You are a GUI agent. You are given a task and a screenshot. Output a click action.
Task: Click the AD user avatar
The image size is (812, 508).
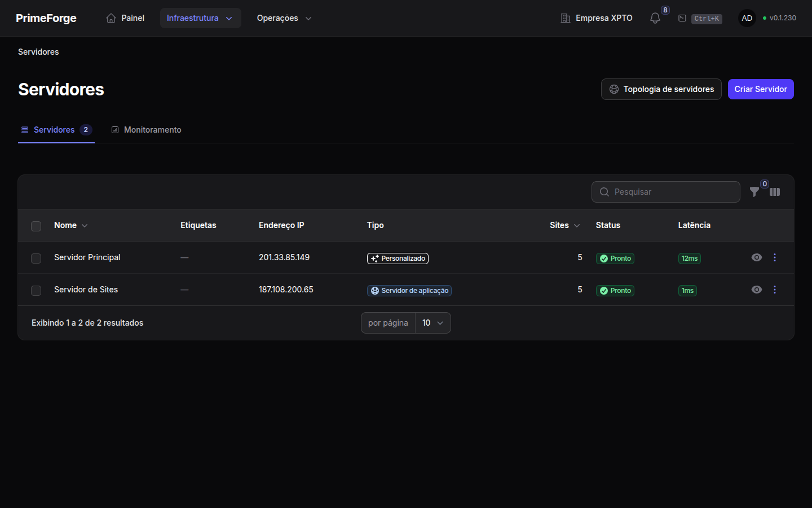click(747, 18)
